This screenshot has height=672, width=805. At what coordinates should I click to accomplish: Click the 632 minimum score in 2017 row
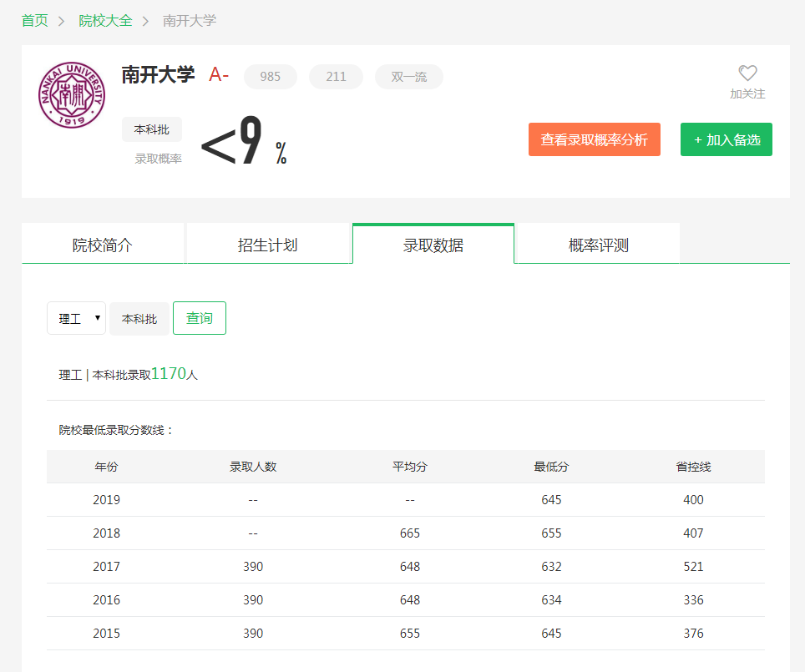point(551,566)
